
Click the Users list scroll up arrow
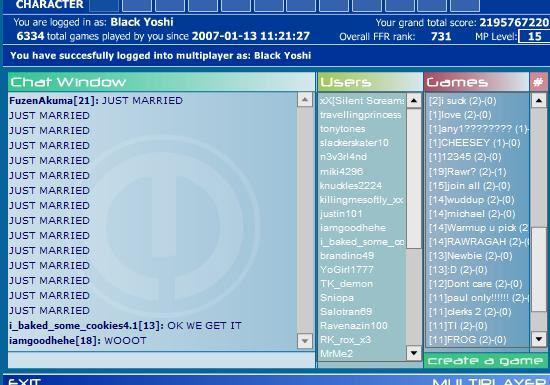[414, 101]
